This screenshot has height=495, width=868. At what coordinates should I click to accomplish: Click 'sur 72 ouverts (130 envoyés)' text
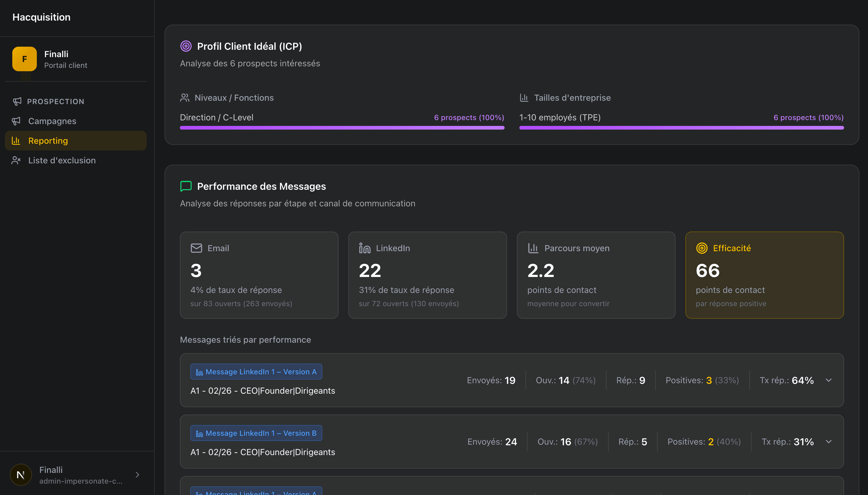click(409, 304)
